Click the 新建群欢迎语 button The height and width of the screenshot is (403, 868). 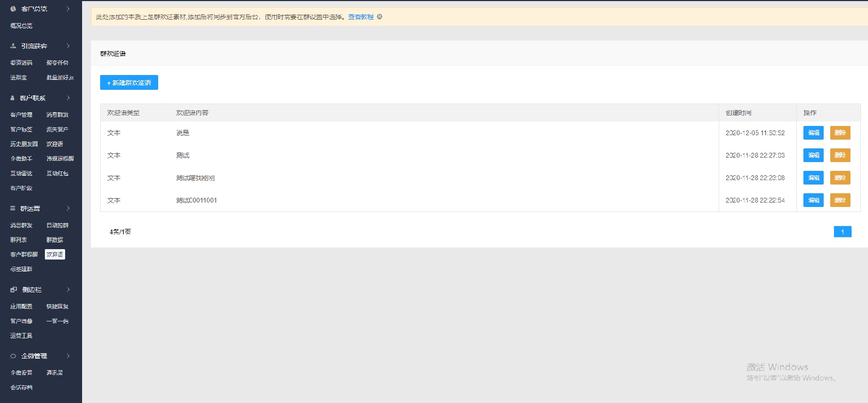click(x=129, y=83)
